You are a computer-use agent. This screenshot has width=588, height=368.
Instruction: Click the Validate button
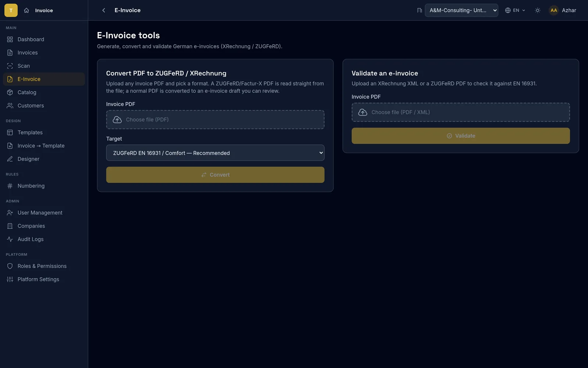(461, 136)
